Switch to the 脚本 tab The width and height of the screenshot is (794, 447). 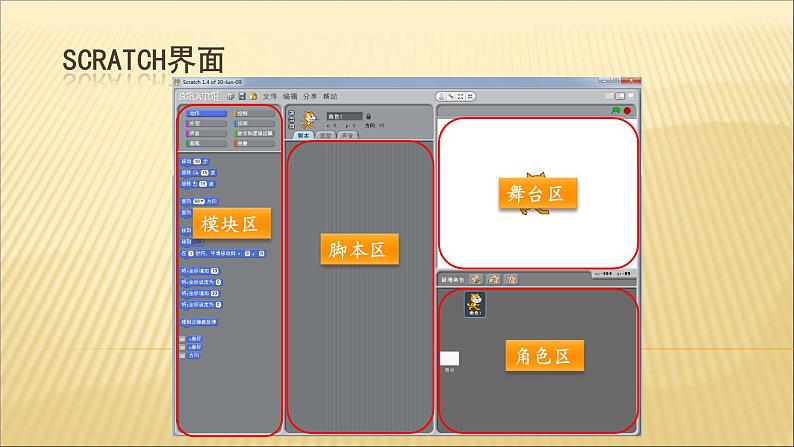tap(303, 136)
